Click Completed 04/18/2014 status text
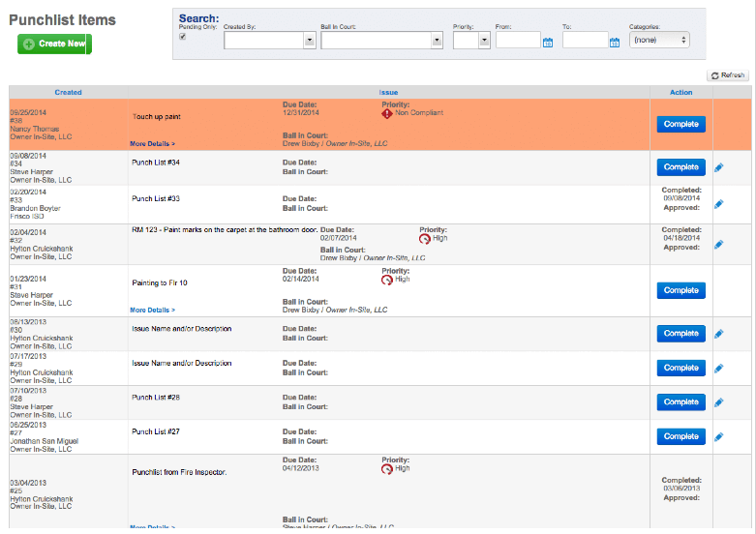 (x=681, y=234)
